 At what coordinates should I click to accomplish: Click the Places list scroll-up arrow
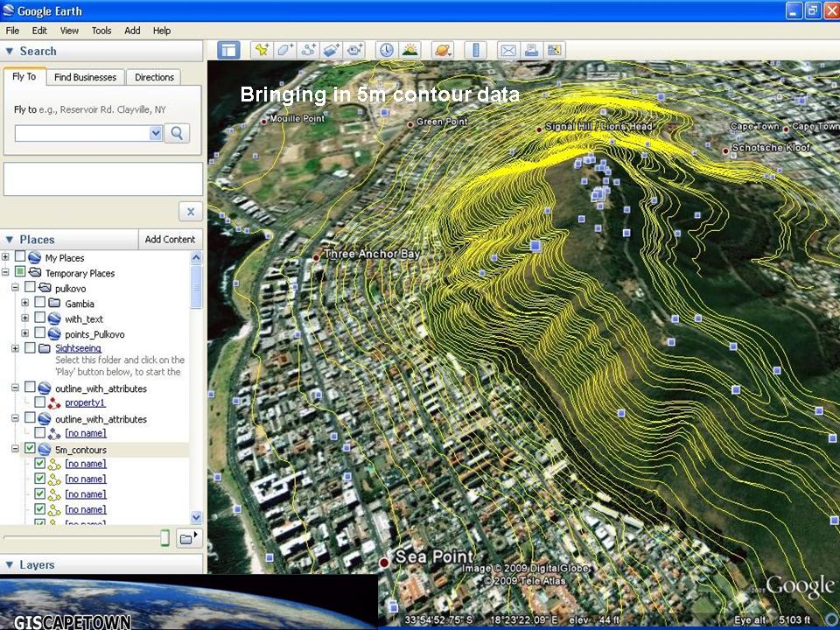196,257
